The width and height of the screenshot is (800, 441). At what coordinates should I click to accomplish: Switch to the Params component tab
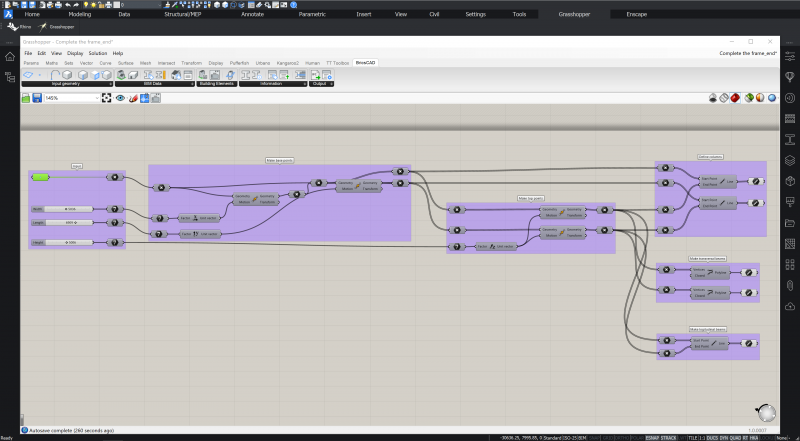31,63
